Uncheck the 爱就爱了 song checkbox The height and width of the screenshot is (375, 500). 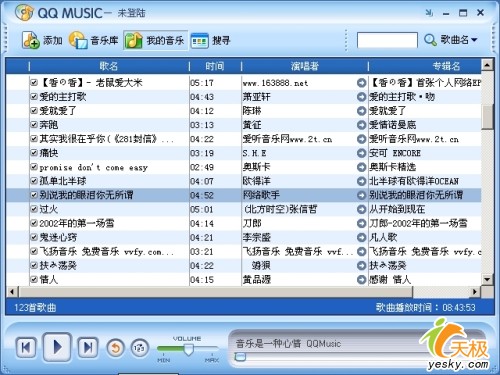point(34,110)
